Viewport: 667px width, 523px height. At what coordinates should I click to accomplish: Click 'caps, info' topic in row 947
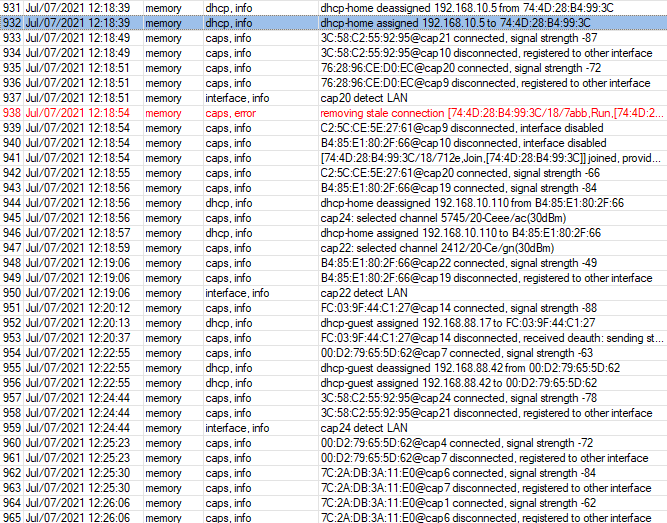(x=228, y=248)
